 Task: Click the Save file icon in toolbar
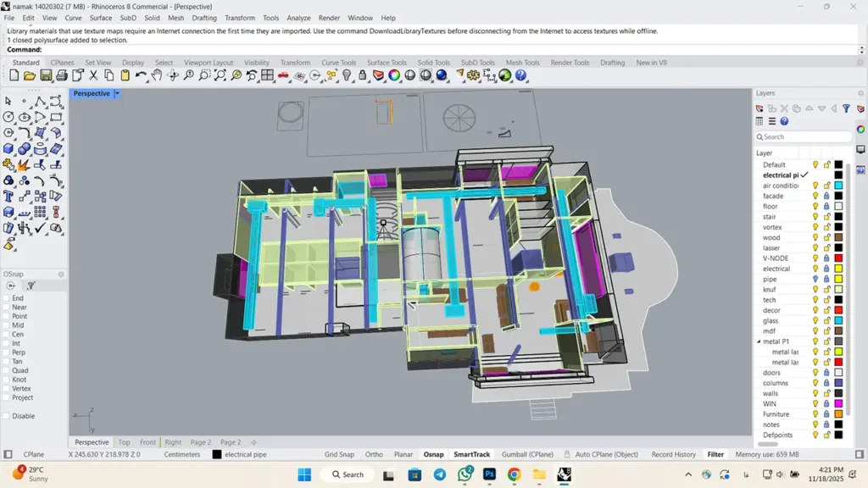45,75
